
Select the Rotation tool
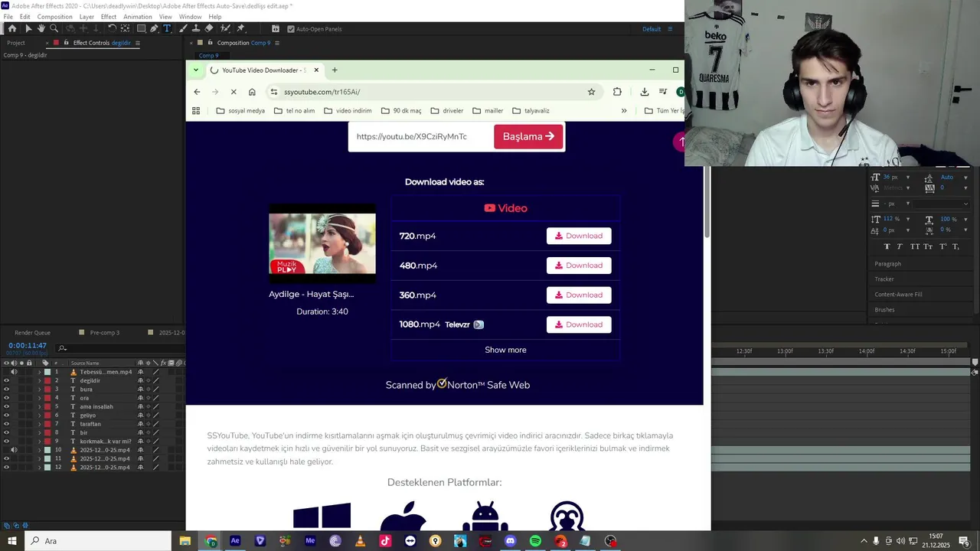[112, 28]
